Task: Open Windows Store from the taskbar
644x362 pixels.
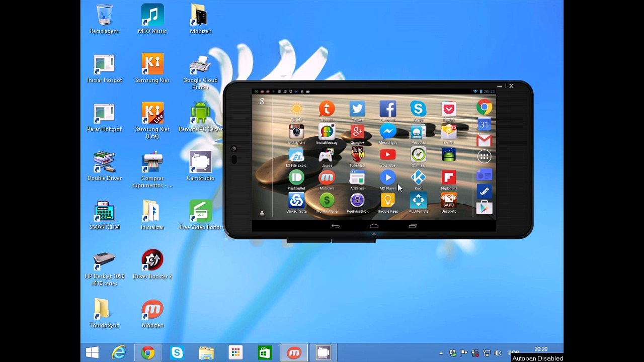Action: (265, 353)
